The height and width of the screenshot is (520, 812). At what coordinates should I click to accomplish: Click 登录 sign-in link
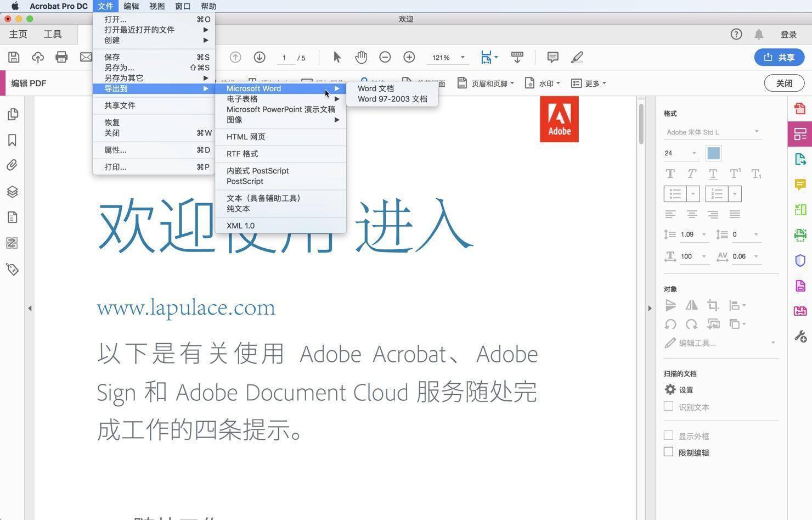[x=788, y=34]
